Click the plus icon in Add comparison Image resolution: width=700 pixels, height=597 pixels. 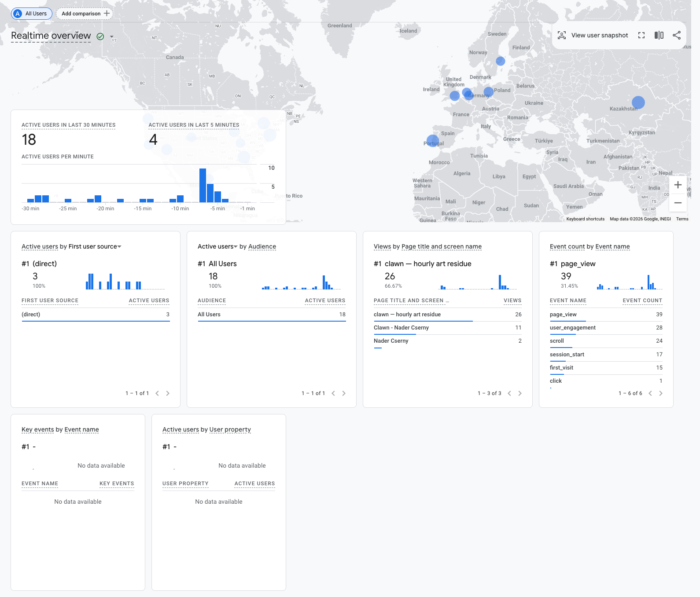[107, 13]
